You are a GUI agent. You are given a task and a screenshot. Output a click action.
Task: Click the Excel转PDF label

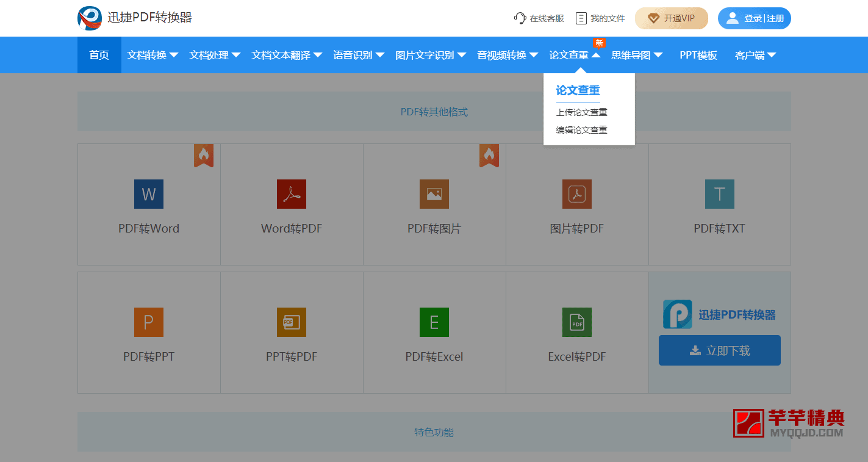(577, 357)
